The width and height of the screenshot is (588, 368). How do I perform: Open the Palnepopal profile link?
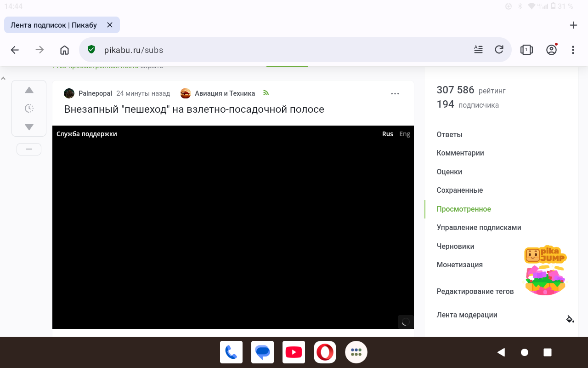pyautogui.click(x=95, y=93)
